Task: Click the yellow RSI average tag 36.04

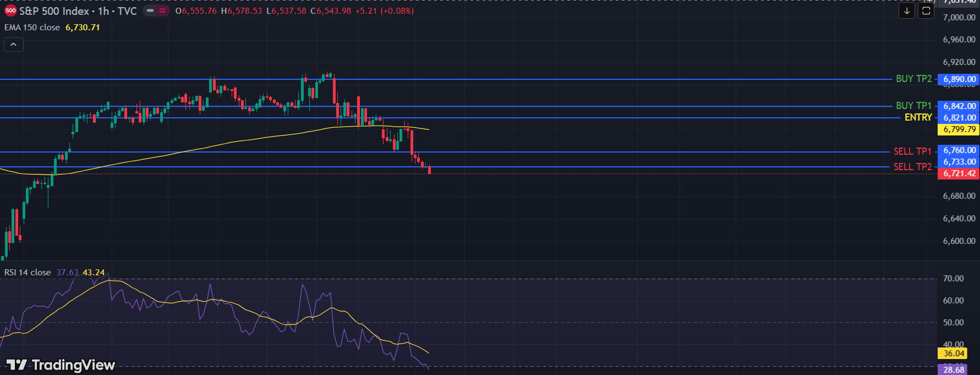Action: tap(954, 354)
